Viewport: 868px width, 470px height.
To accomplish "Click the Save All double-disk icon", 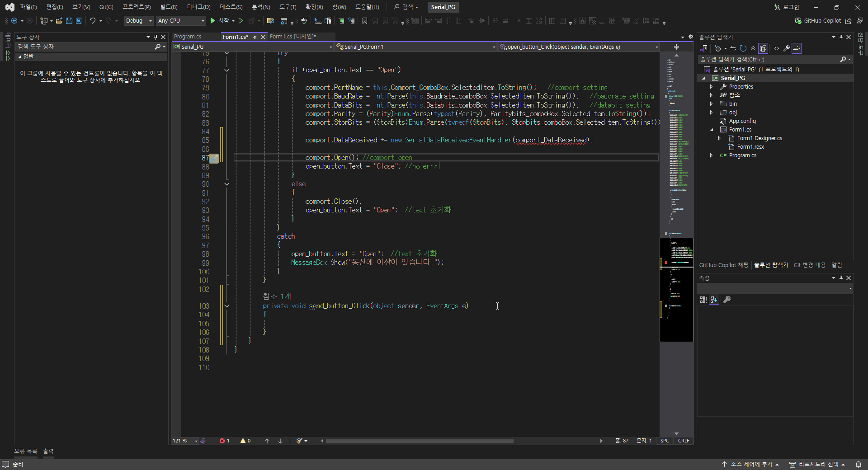I will tap(79, 21).
